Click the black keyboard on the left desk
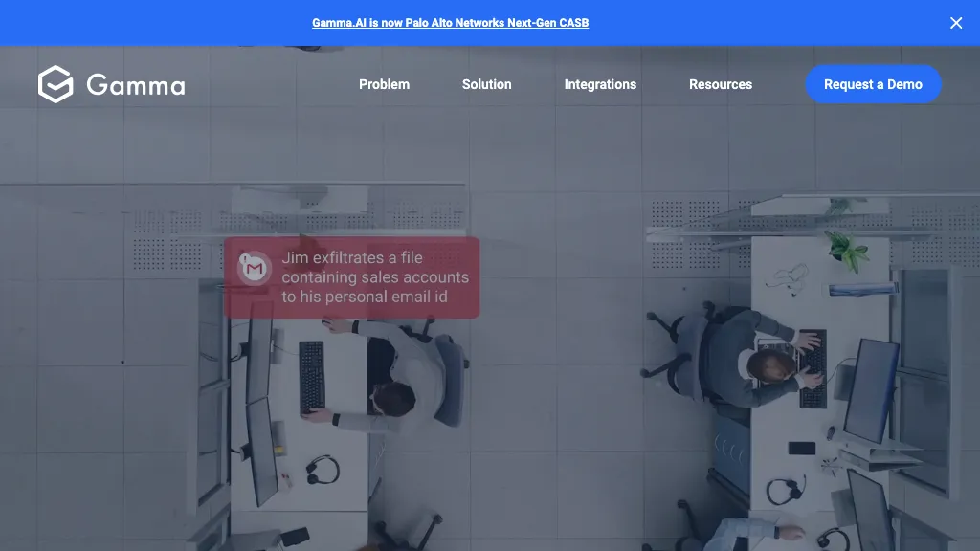The image size is (980, 551). point(312,378)
